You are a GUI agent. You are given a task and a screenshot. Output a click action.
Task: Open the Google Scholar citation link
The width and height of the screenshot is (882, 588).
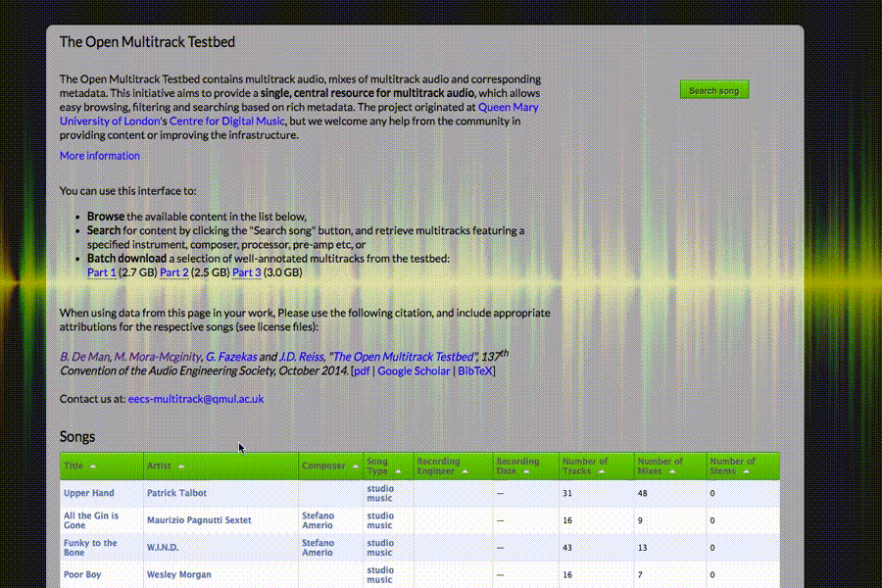pos(414,370)
